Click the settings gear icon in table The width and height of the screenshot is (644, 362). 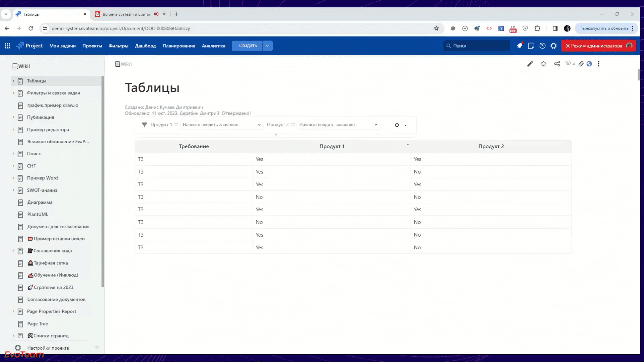[397, 125]
